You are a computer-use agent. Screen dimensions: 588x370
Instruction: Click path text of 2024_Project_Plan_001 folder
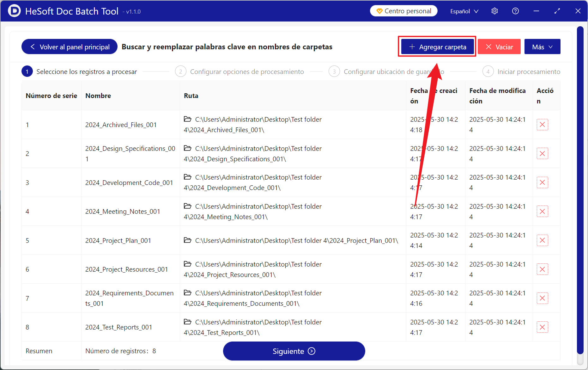pos(297,241)
